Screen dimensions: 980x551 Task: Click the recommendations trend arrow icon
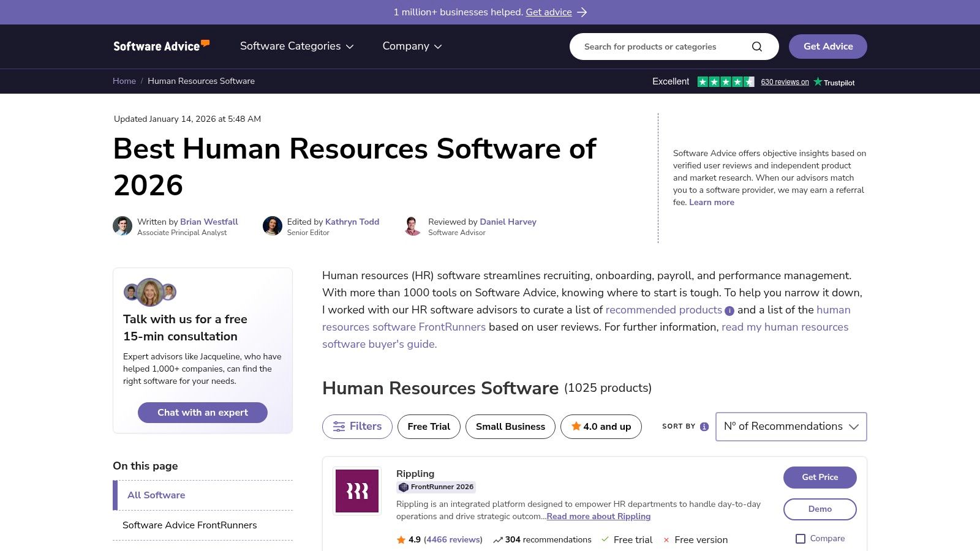[497, 539]
